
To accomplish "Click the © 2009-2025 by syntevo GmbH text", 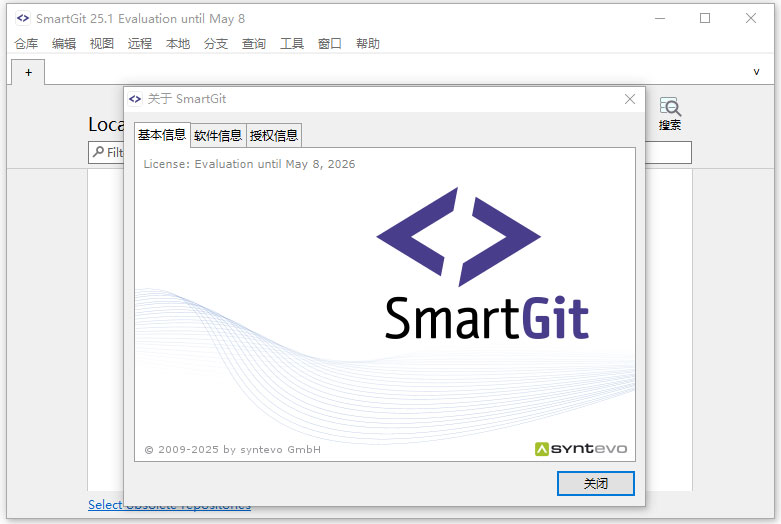I will 233,449.
